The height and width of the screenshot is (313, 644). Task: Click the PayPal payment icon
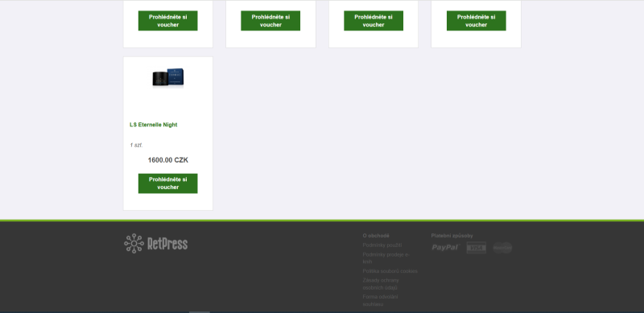(x=446, y=247)
